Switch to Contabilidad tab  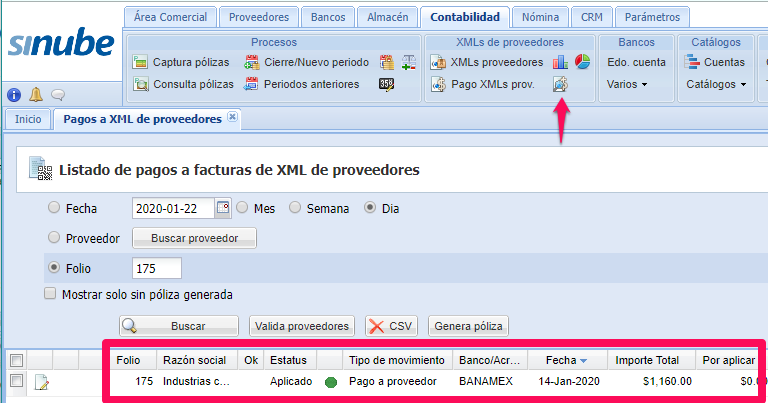click(x=465, y=17)
